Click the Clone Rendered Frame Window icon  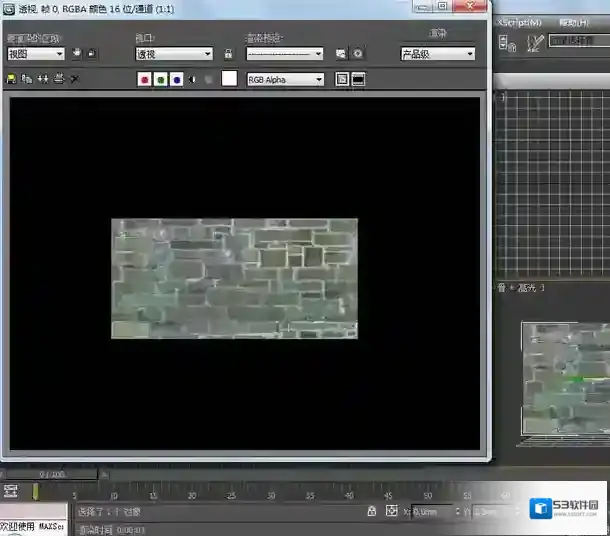[x=43, y=79]
